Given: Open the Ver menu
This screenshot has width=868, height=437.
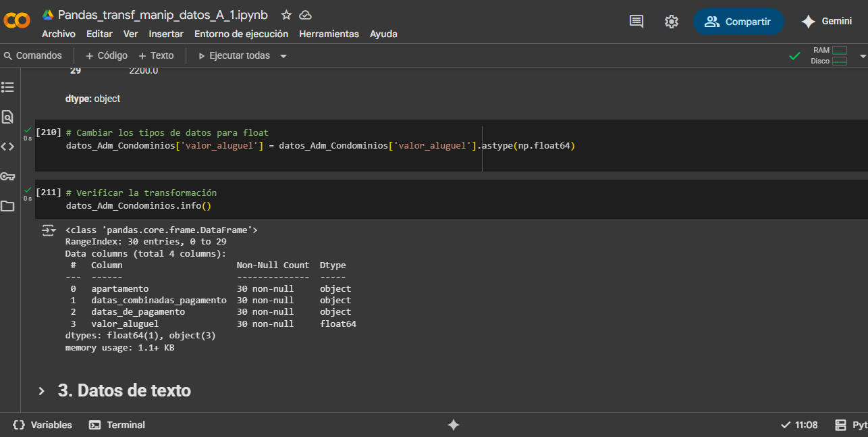Looking at the screenshot, I should click(x=131, y=34).
